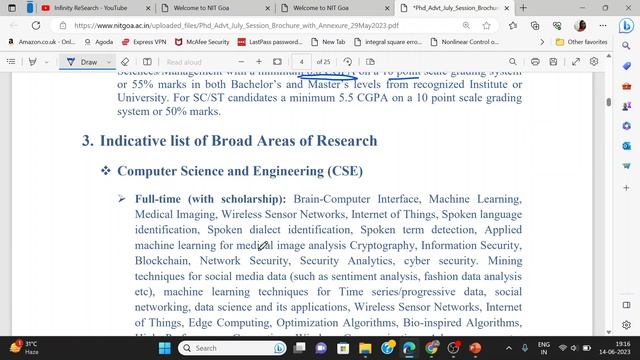
Task: Open Browser essentials heart icon
Action: [x=557, y=25]
